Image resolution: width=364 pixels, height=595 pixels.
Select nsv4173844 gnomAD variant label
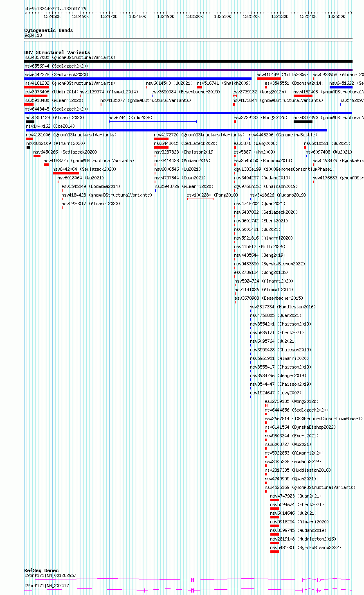pos(278,100)
